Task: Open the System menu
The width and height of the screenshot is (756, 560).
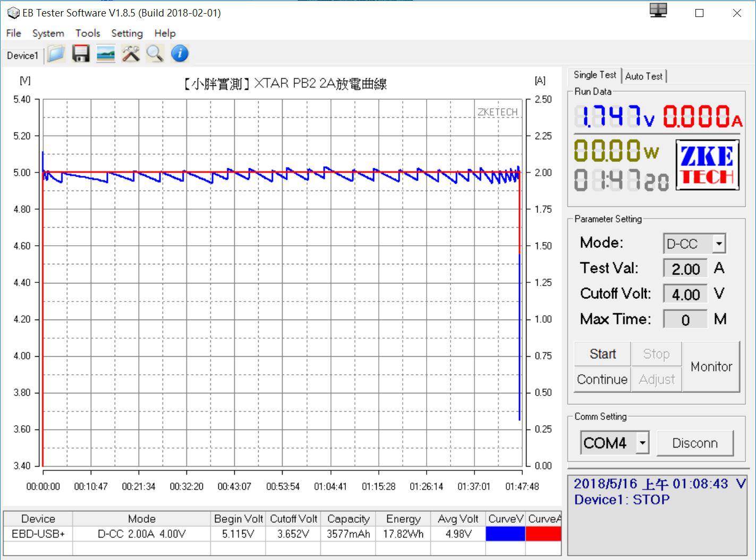Action: pos(48,33)
